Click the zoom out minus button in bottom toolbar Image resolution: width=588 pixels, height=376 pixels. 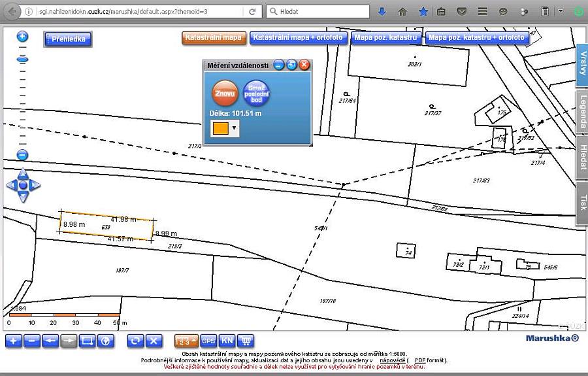click(x=32, y=341)
